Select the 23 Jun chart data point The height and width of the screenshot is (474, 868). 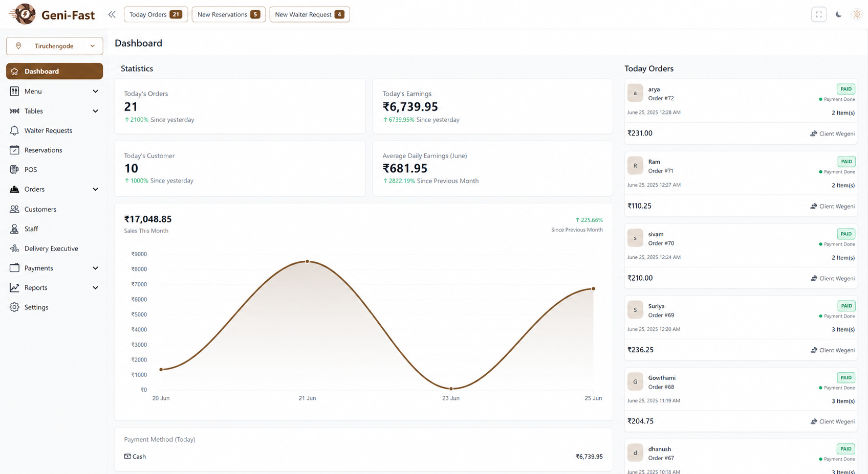451,389
